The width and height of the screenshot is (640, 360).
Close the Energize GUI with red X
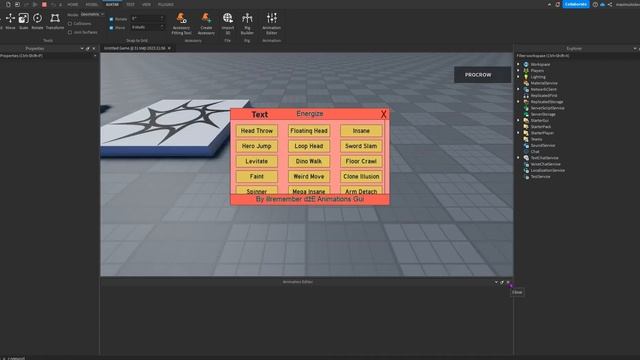383,114
